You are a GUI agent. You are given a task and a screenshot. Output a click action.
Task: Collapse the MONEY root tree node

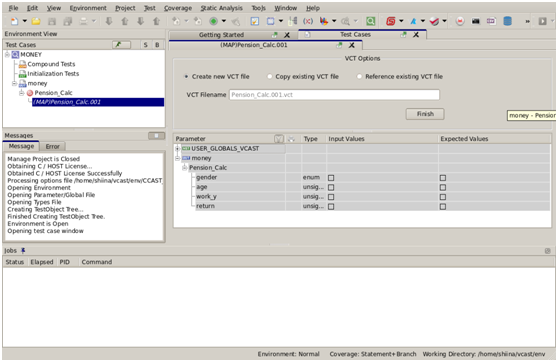7,54
